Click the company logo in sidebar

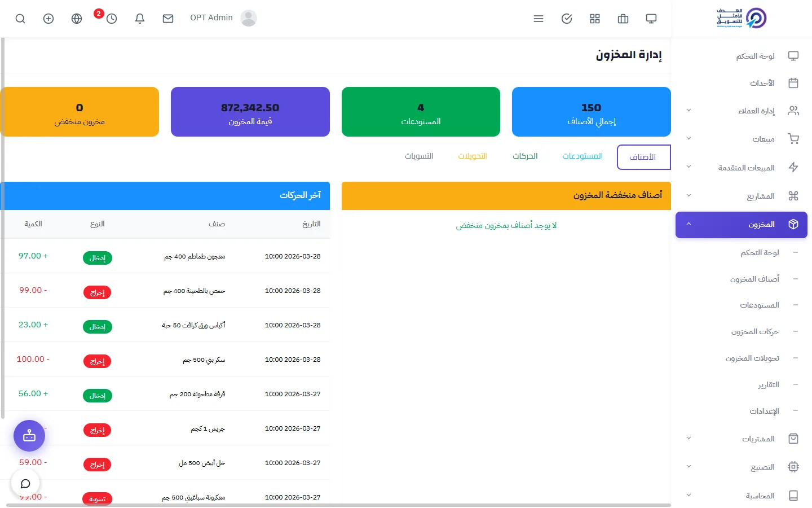coord(742,18)
